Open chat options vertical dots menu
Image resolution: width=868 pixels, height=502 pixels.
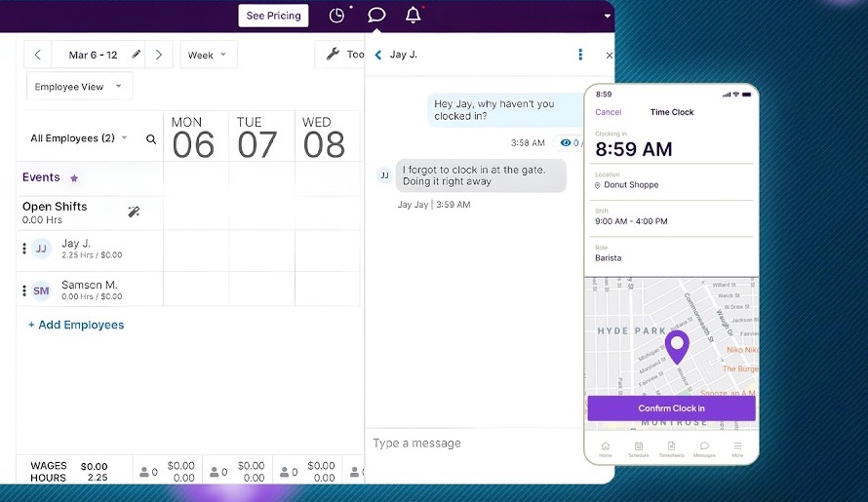tap(580, 55)
